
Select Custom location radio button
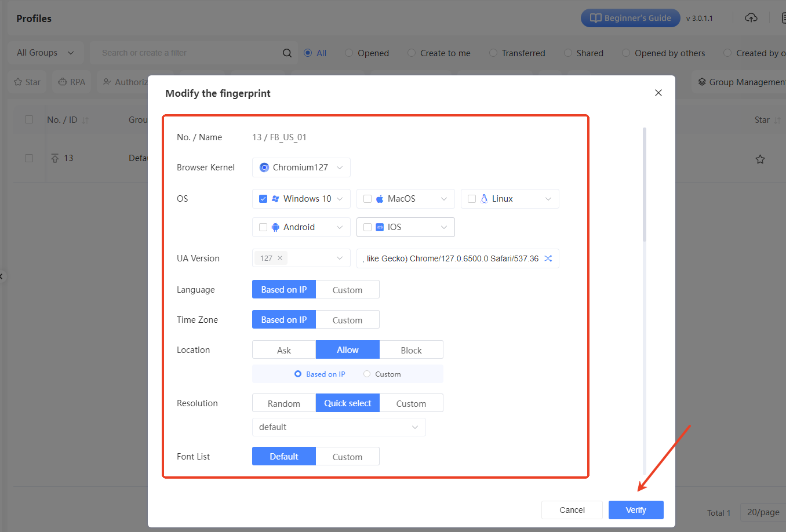[367, 374]
